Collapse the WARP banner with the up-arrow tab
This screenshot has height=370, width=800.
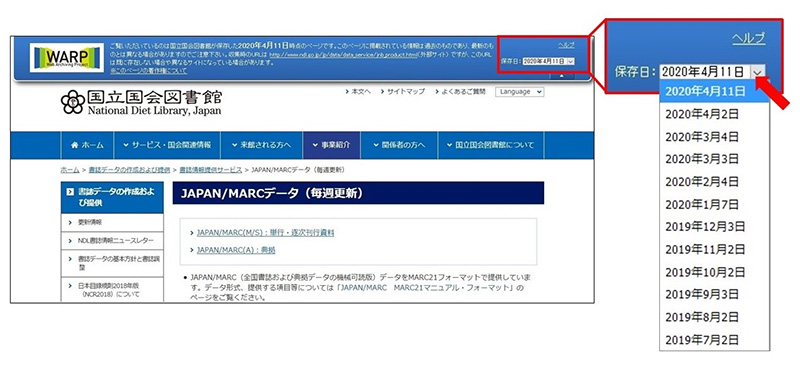point(562,76)
